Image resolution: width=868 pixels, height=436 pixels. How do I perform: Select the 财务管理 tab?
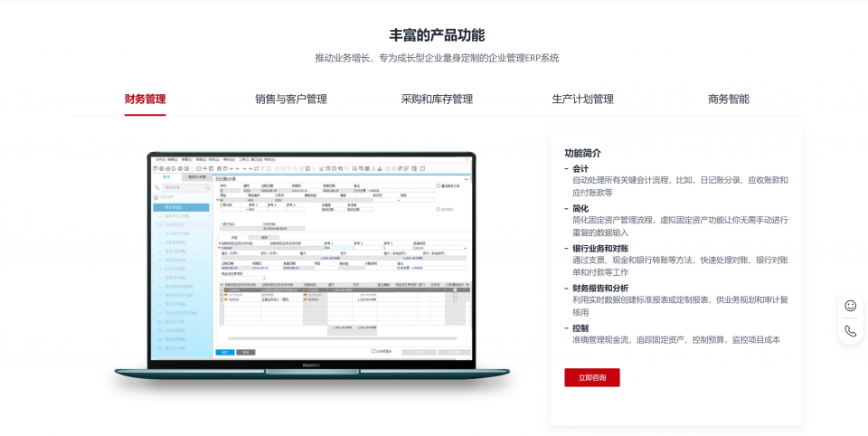(x=145, y=100)
